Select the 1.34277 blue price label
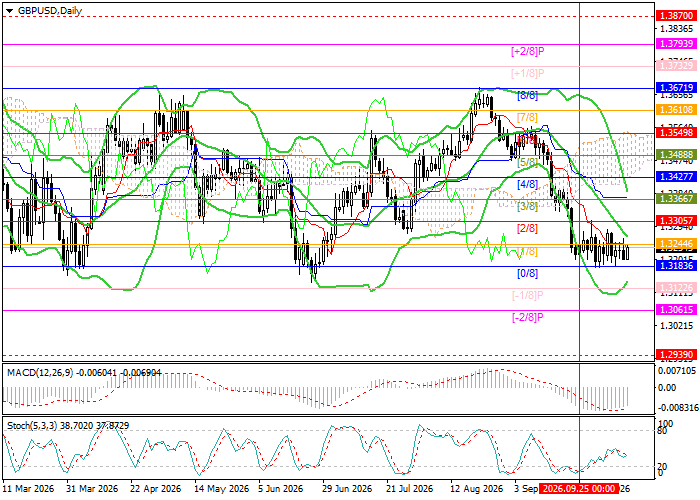The image size is (700, 500). point(676,177)
